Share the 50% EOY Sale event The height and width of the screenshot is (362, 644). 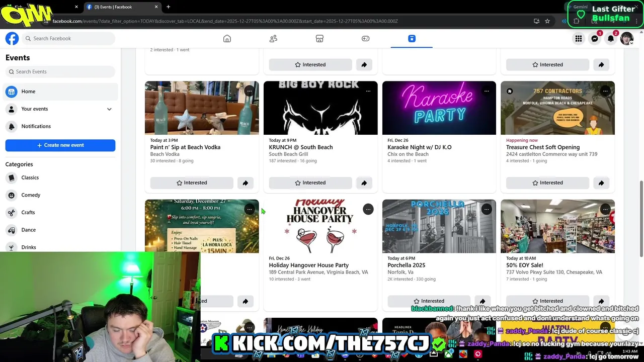pos(601,301)
